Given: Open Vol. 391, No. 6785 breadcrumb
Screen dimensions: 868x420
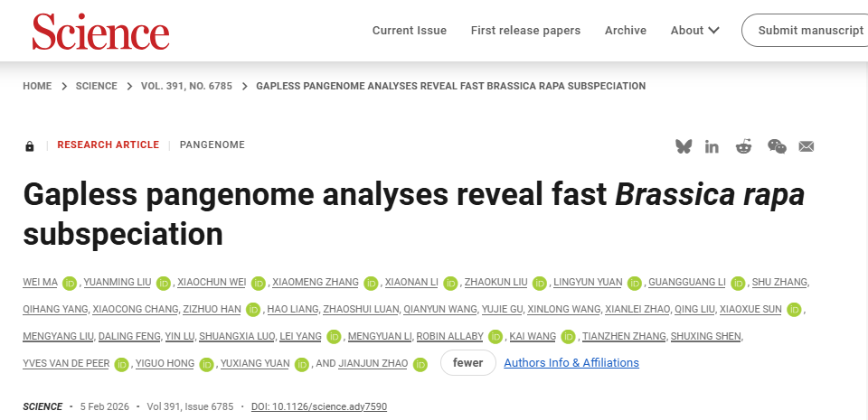Looking at the screenshot, I should (x=186, y=87).
